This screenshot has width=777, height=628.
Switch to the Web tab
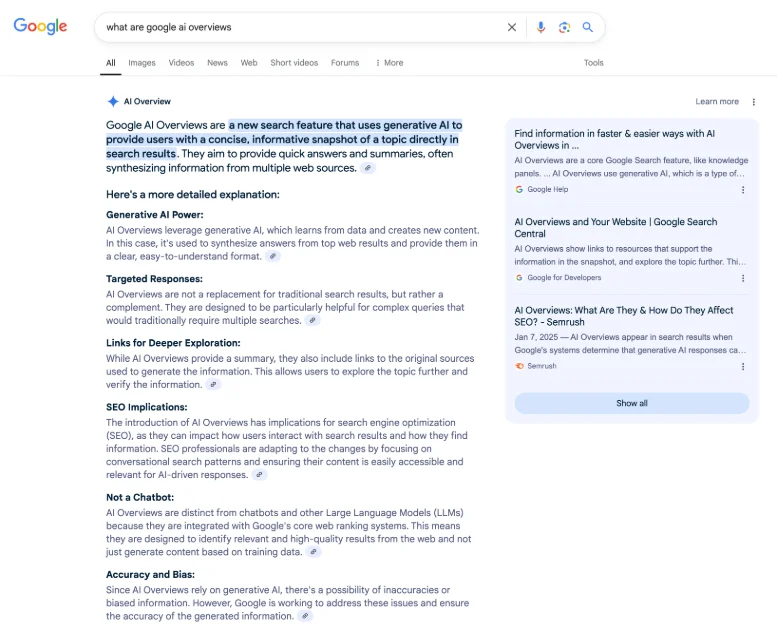click(x=249, y=63)
